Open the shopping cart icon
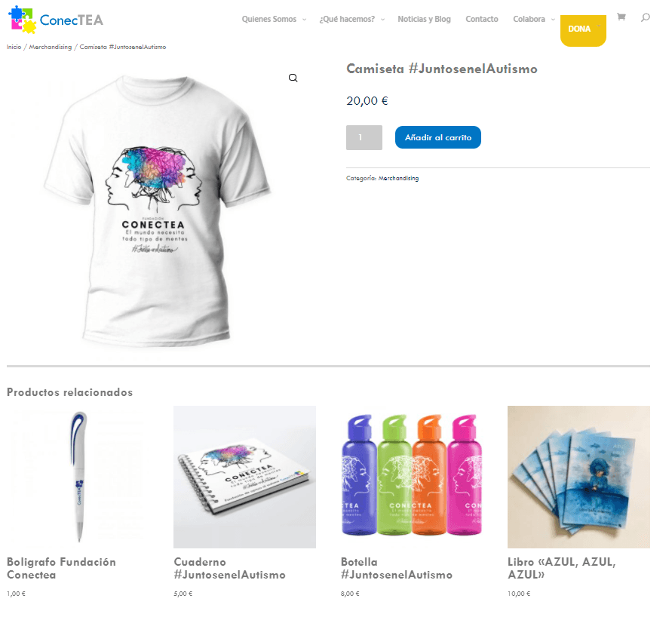 621,17
